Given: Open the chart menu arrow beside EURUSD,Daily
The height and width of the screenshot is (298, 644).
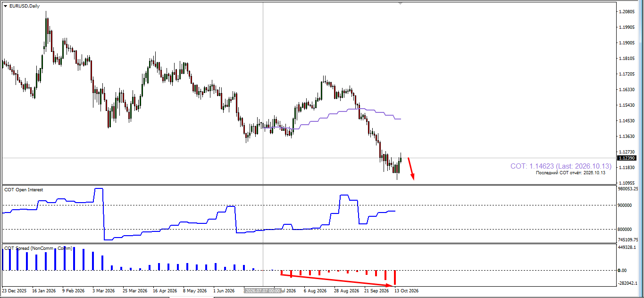Looking at the screenshot, I should [x=5, y=6].
